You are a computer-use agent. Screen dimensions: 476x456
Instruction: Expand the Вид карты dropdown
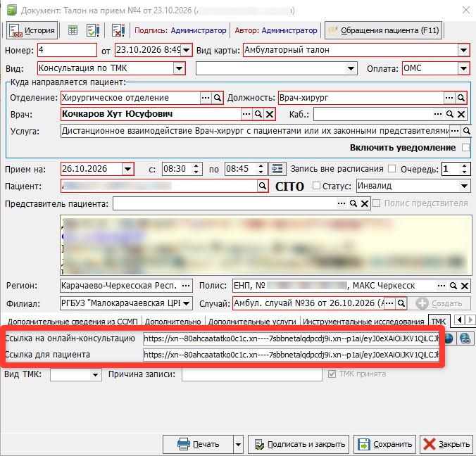pos(463,50)
